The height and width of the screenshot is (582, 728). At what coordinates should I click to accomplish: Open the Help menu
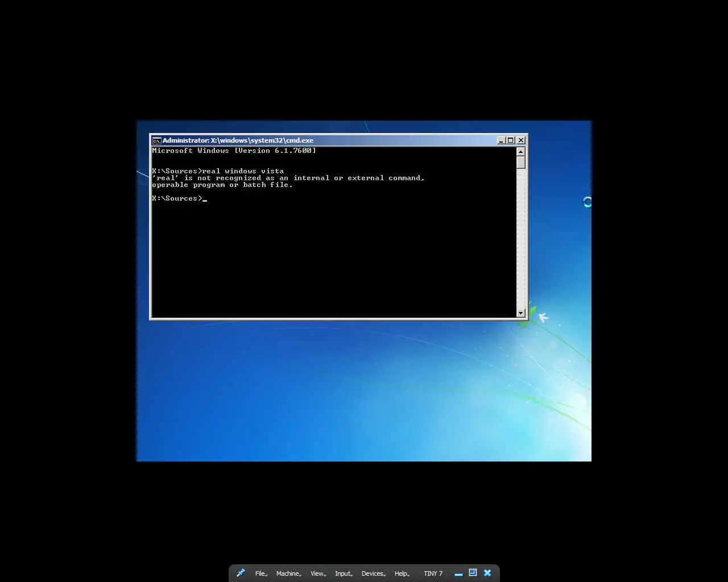402,573
